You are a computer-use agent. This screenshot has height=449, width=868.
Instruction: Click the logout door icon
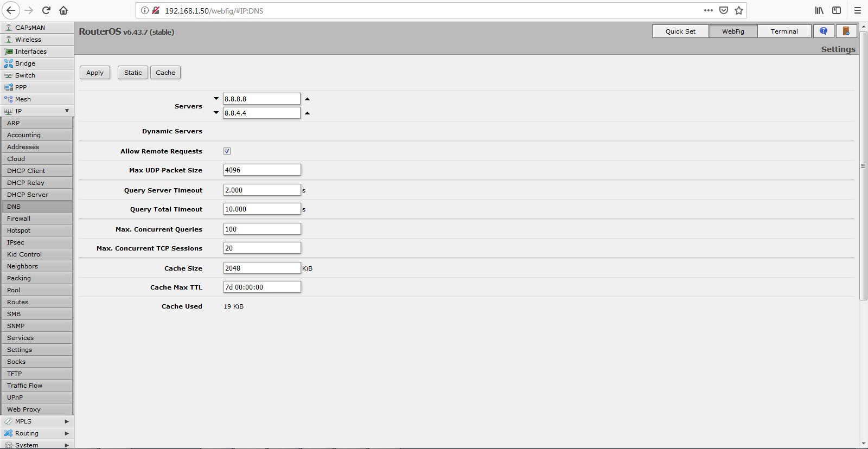(x=846, y=31)
